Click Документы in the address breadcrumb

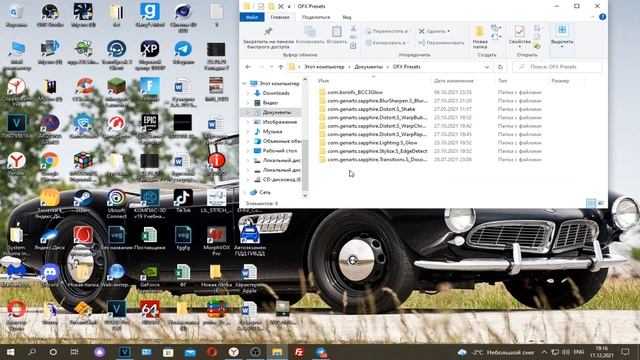[369, 67]
